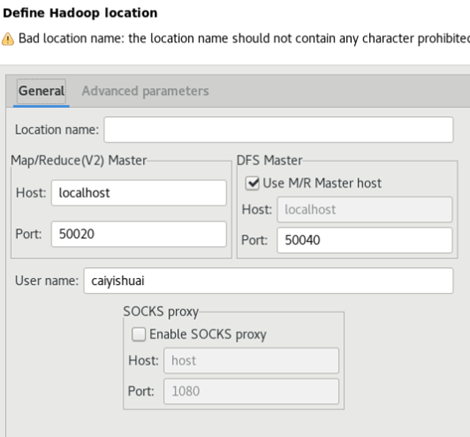Click the warning icon beside Bad location name
The height and width of the screenshot is (437, 470).
[x=8, y=39]
